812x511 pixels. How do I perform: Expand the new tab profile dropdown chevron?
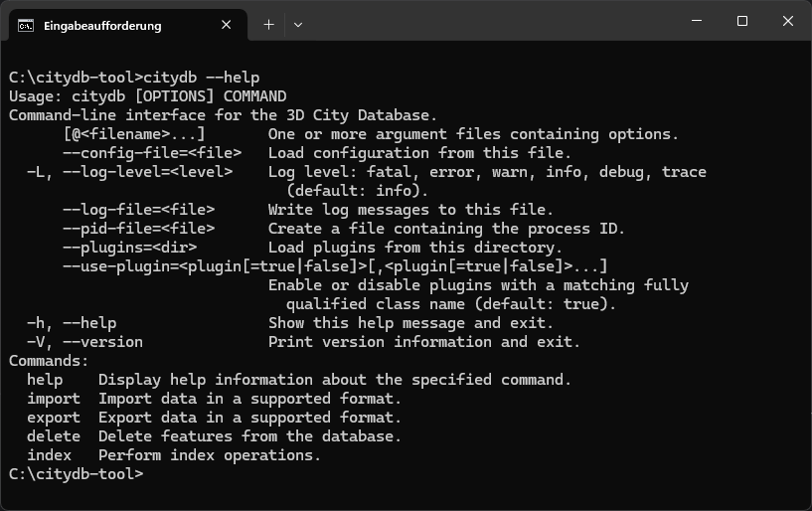coord(298,25)
